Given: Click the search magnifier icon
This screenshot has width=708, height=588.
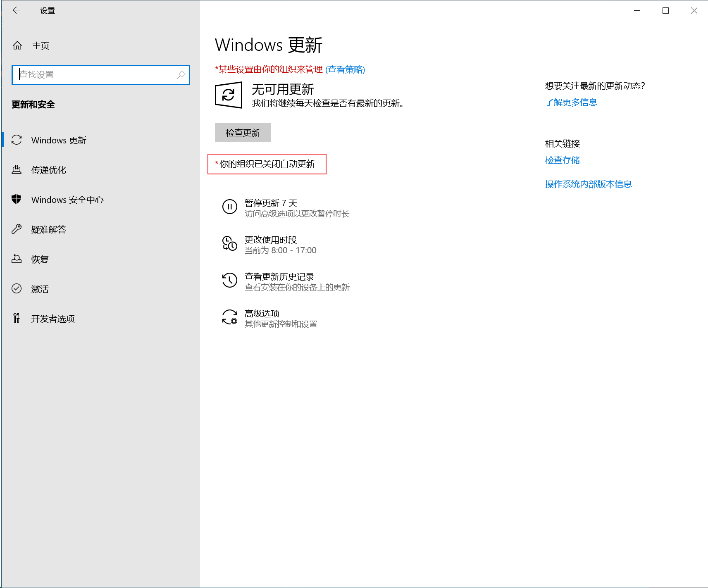Looking at the screenshot, I should pyautogui.click(x=181, y=75).
